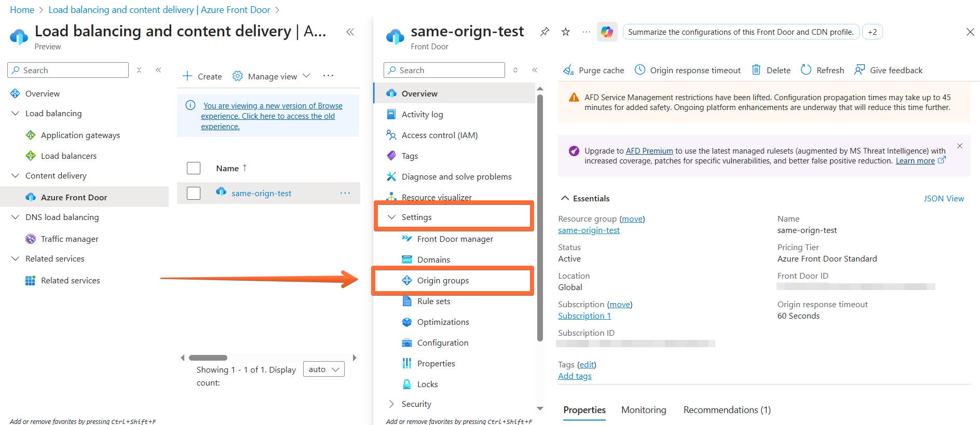Viewport: 980px width, 425px height.
Task: Click the Load balancers icon
Action: click(x=31, y=156)
